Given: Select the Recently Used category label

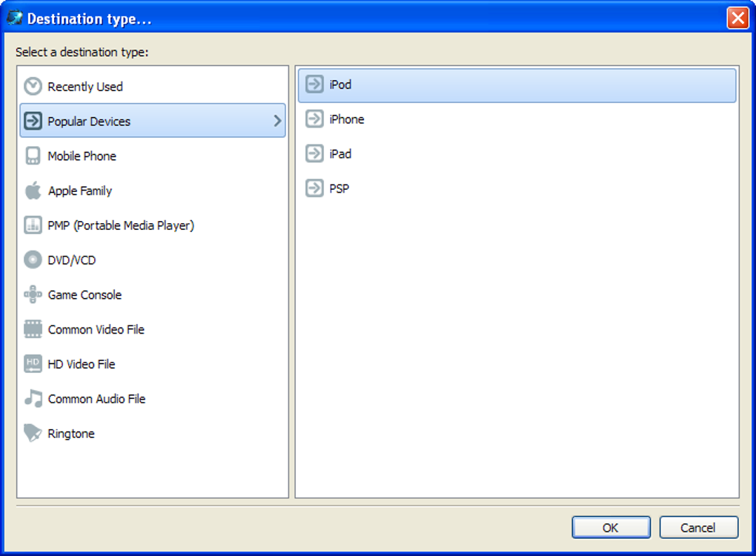Looking at the screenshot, I should click(84, 87).
